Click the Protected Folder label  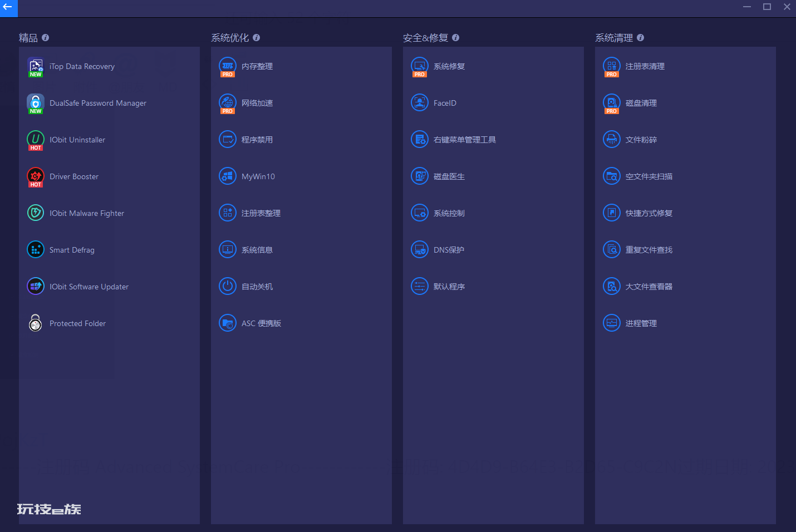[77, 323]
